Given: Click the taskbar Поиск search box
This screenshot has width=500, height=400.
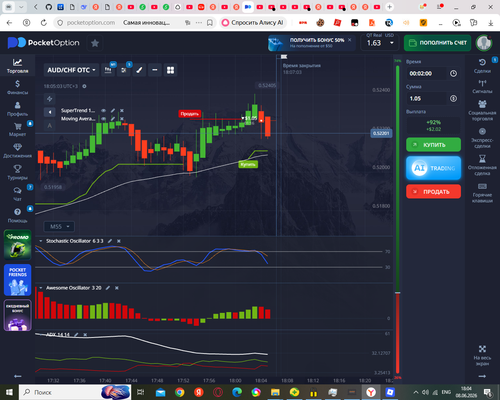Looking at the screenshot, I should click(x=75, y=392).
